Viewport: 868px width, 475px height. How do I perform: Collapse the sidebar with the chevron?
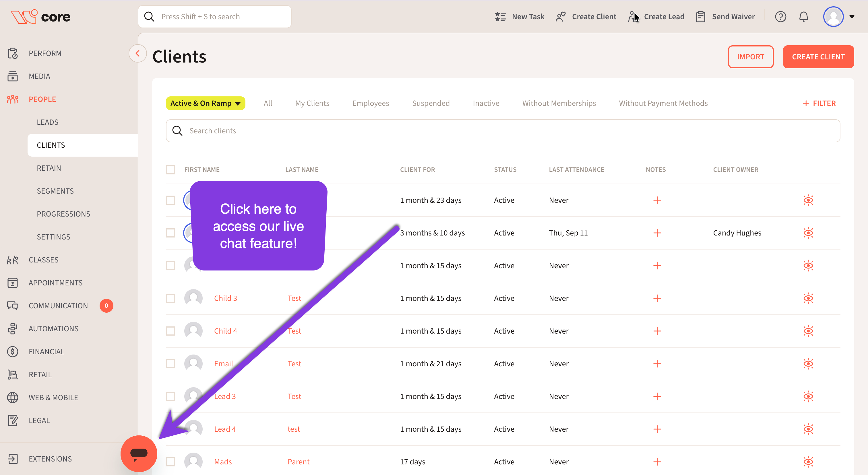click(x=137, y=53)
